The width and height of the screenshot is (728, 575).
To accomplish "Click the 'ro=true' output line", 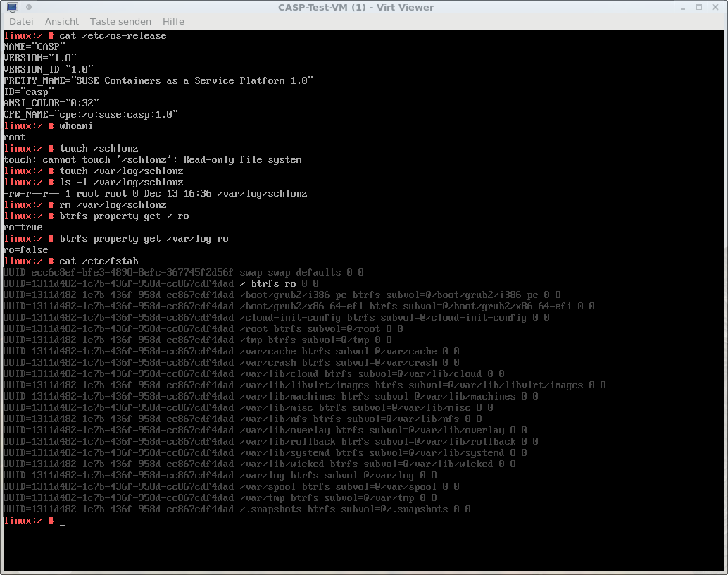I will point(23,228).
